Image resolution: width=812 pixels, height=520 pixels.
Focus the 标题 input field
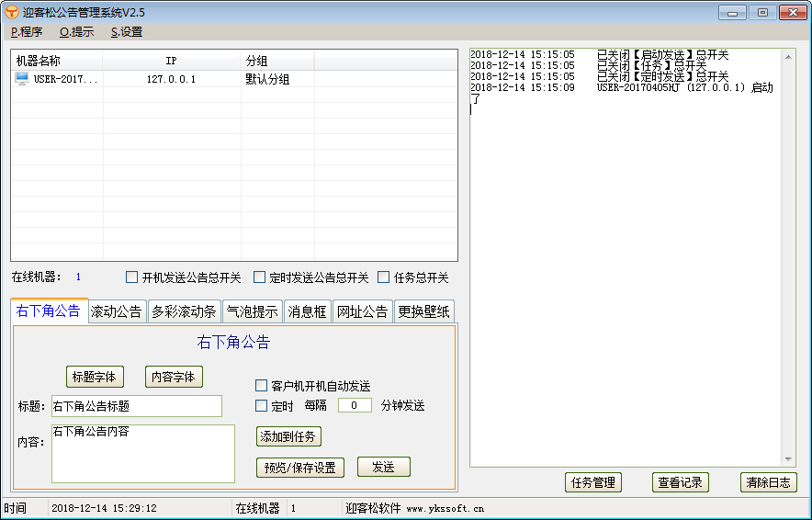click(137, 406)
